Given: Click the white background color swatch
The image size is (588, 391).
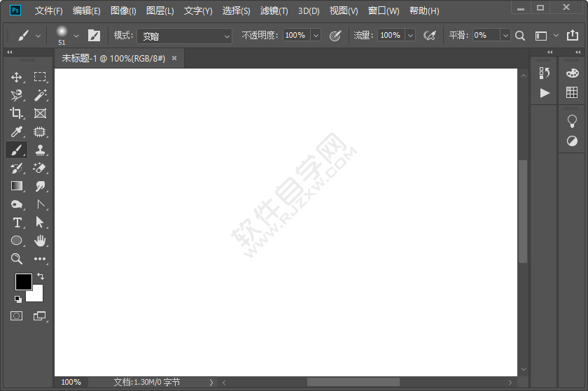Looking at the screenshot, I should coord(36,295).
